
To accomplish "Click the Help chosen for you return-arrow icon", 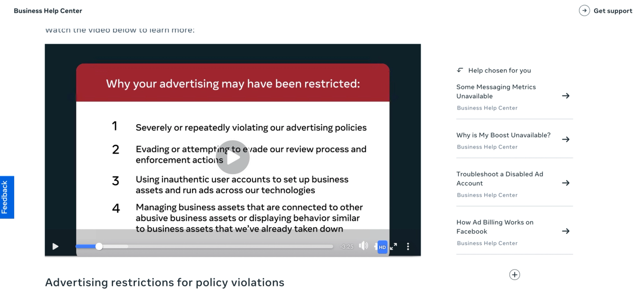I will pos(460,70).
